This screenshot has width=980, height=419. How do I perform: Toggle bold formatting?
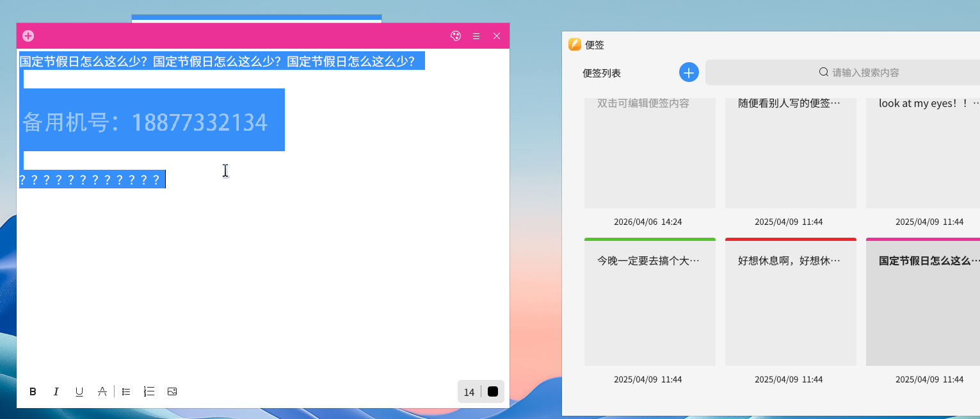click(33, 391)
